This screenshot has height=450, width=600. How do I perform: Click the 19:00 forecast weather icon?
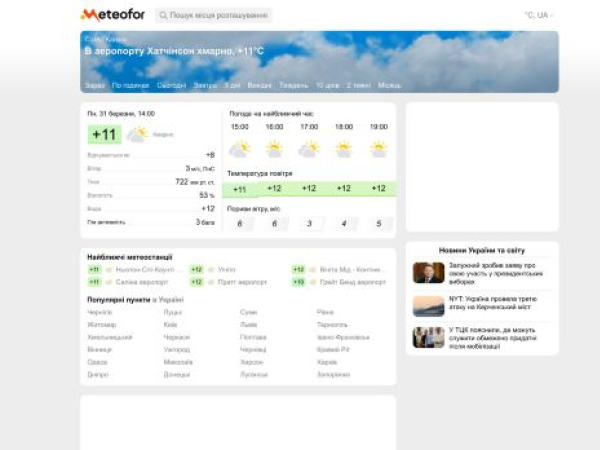point(378,149)
